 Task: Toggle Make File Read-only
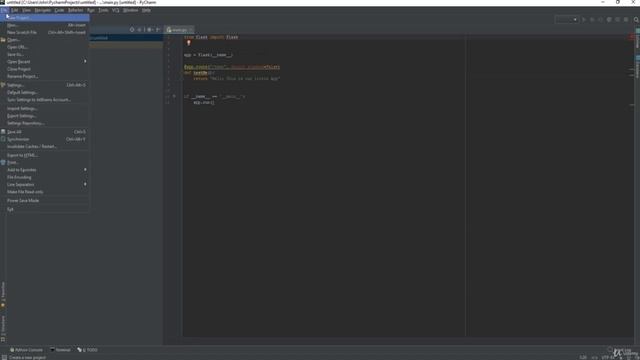click(44, 192)
